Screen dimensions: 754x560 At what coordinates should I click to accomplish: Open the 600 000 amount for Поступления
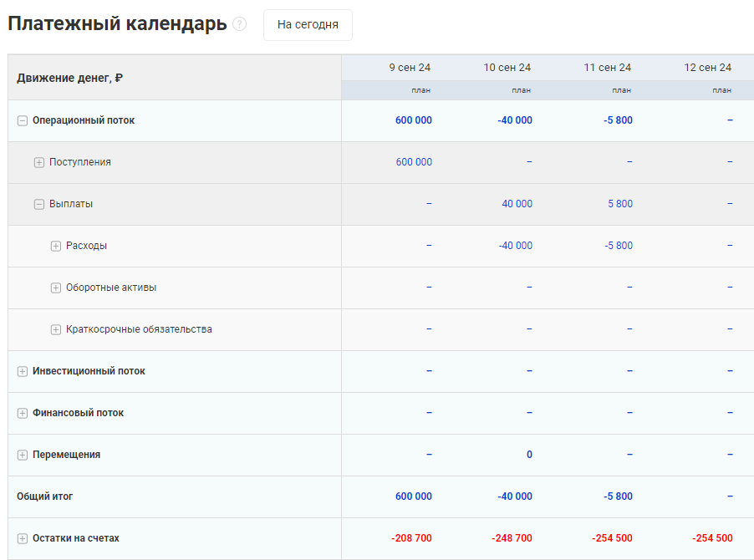click(414, 162)
